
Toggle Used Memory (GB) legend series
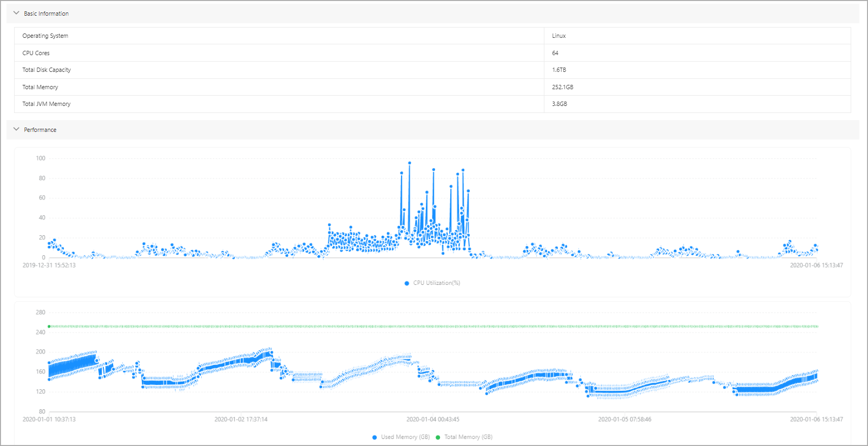(401, 437)
